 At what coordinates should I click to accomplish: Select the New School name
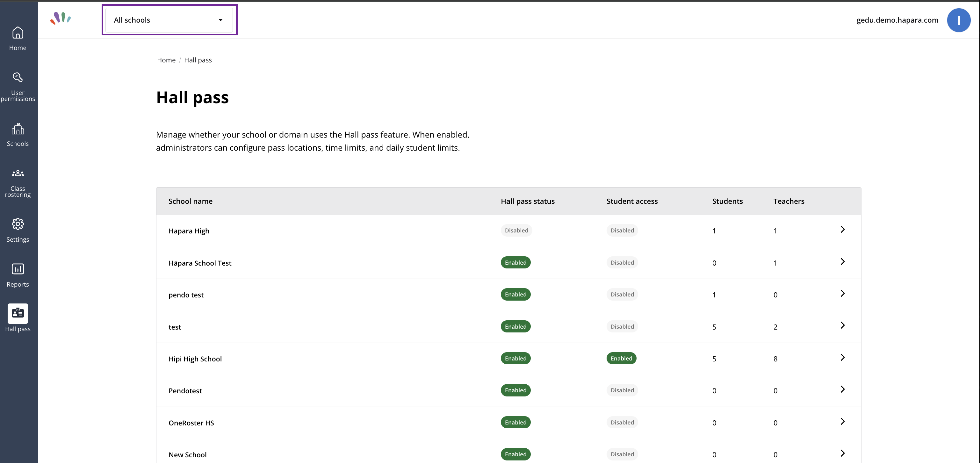187,455
